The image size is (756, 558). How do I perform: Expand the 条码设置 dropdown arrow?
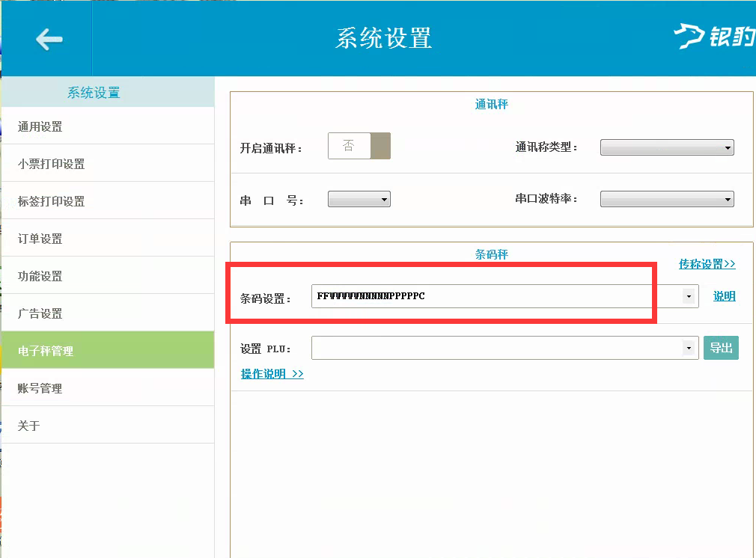coord(689,296)
